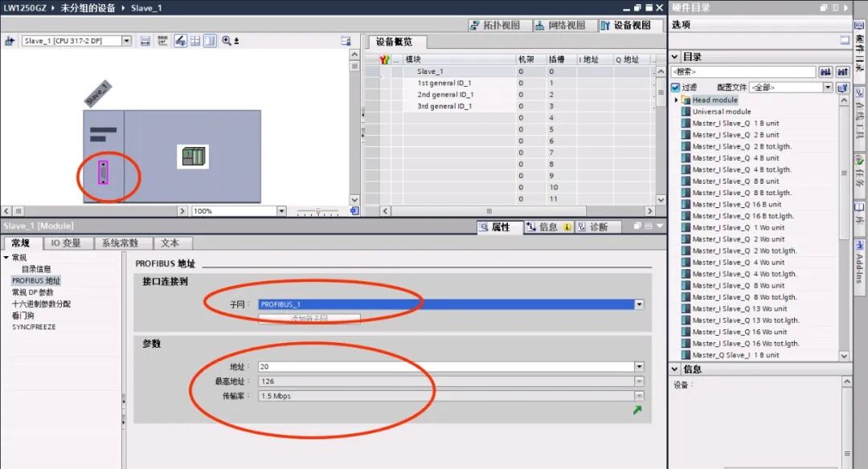This screenshot has height=469, width=868.
Task: Click the zoom slider in the device view
Action: coord(317,211)
